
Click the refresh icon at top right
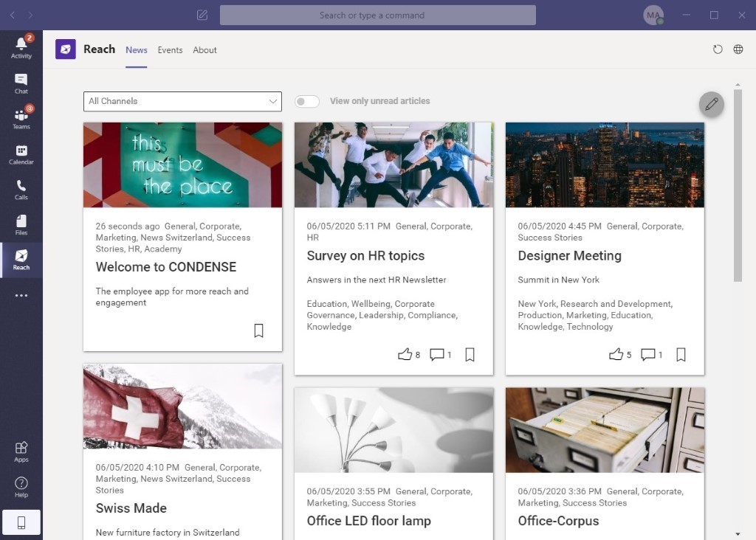click(x=718, y=49)
